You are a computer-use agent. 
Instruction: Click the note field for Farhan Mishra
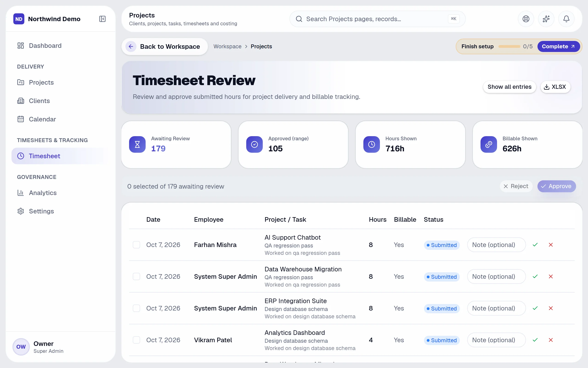496,244
